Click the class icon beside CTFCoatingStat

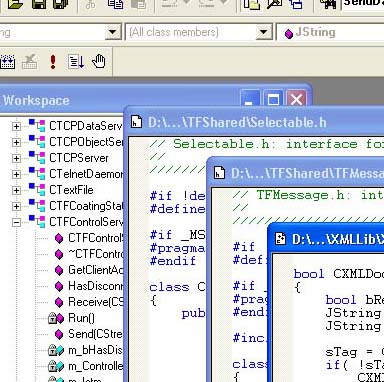37,206
